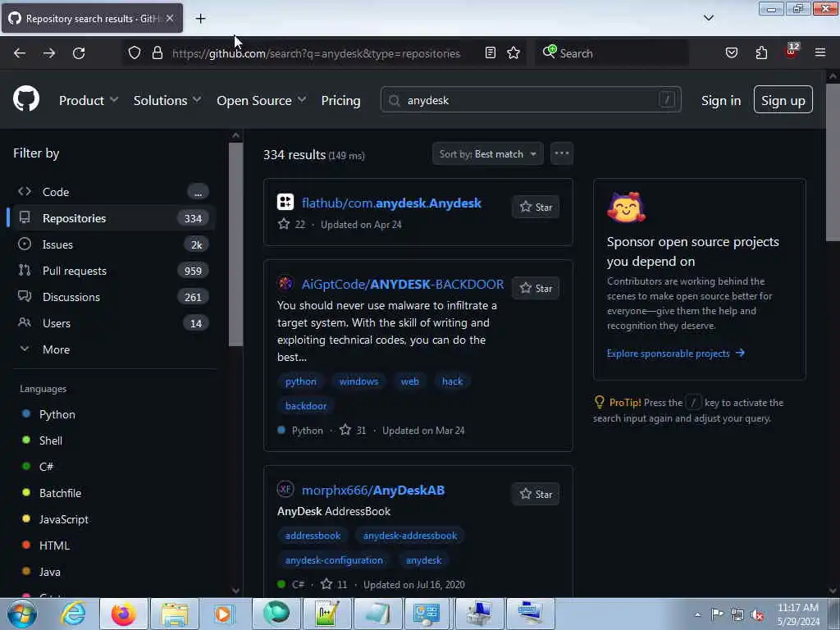Star the flathub/com.anydesk.Anydesk repository
This screenshot has width=840, height=630.
click(536, 207)
